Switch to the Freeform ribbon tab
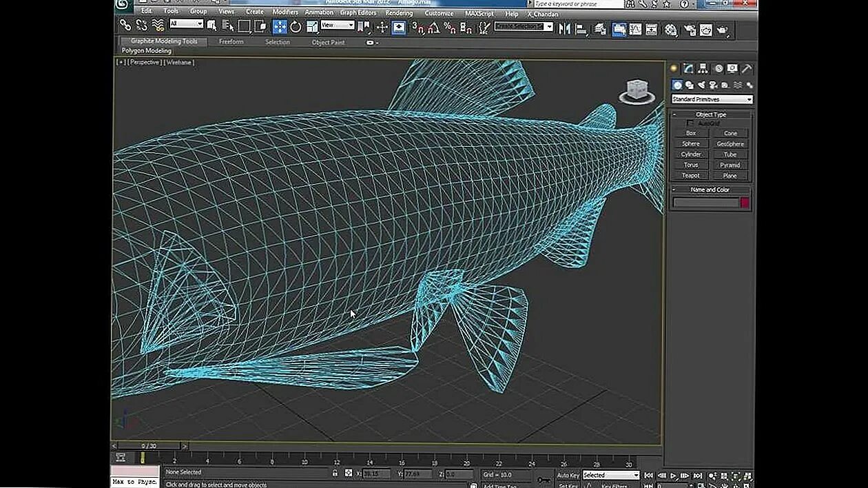 [231, 41]
